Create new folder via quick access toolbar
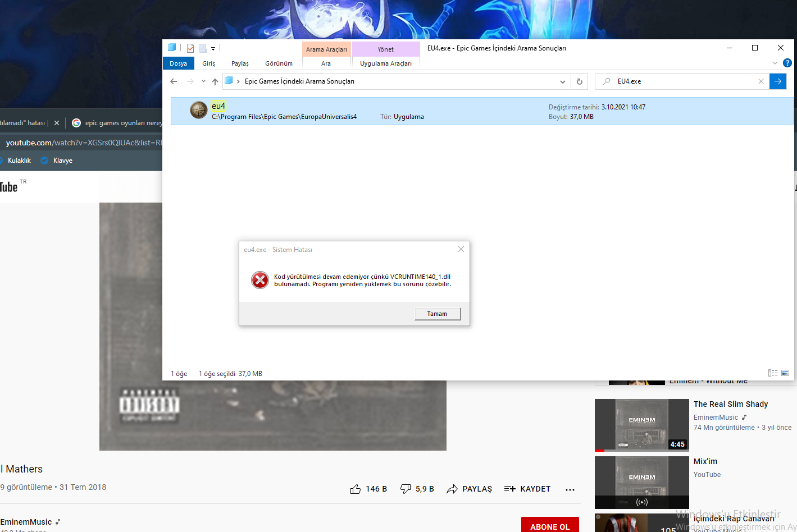Screen dimensions: 797x532 click(x=203, y=48)
